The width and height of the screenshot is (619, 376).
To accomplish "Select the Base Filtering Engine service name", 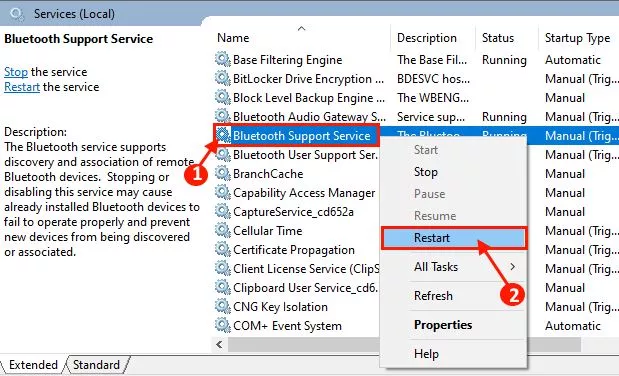I will 287,60.
